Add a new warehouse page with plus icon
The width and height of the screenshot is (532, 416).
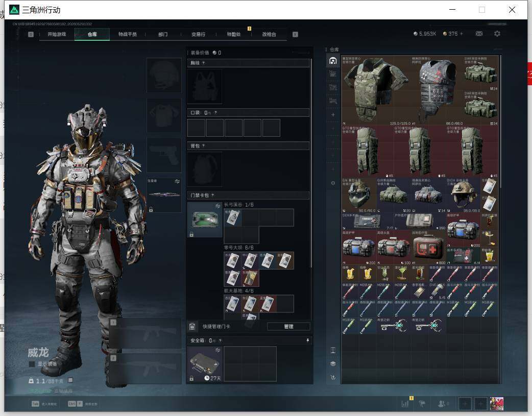[x=333, y=115]
